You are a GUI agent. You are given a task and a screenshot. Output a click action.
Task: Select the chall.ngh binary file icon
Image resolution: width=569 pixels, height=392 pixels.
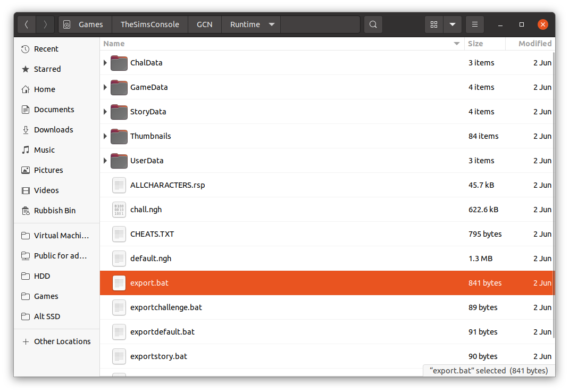click(x=119, y=210)
